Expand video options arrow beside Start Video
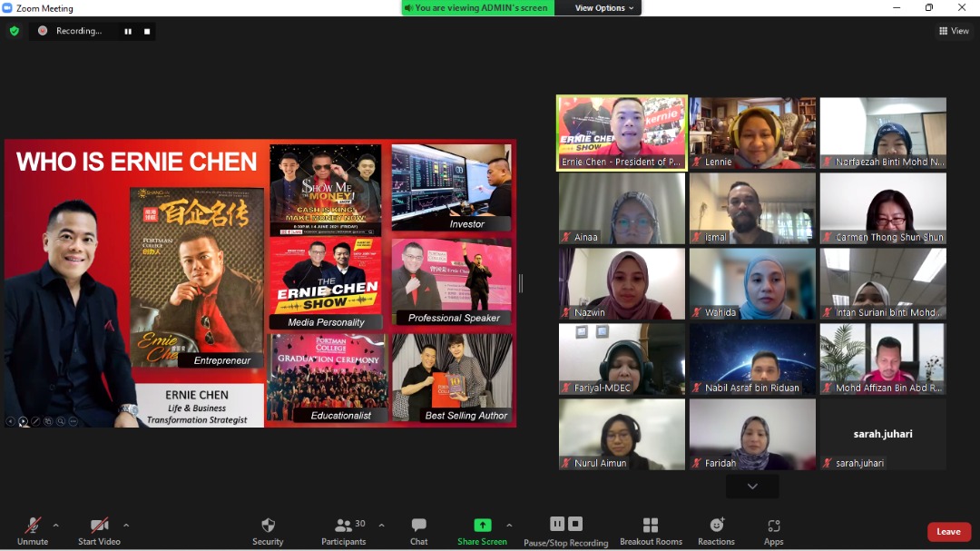Image resolution: width=980 pixels, height=551 pixels. (x=126, y=526)
